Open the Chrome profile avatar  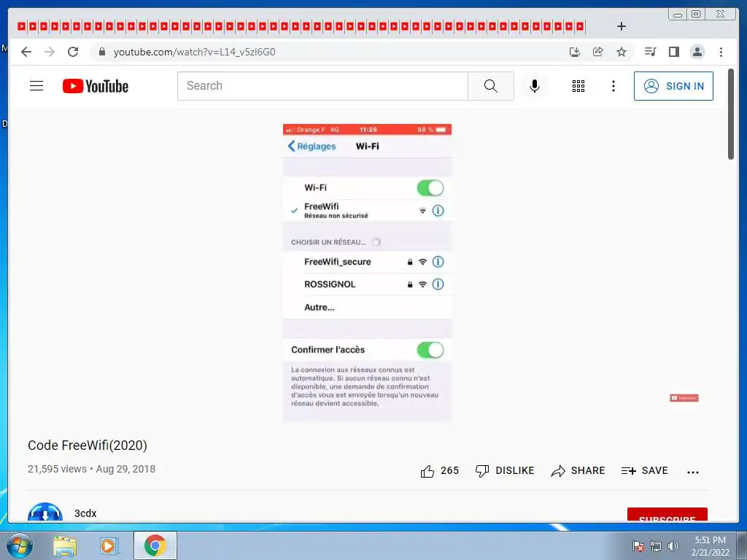697,52
